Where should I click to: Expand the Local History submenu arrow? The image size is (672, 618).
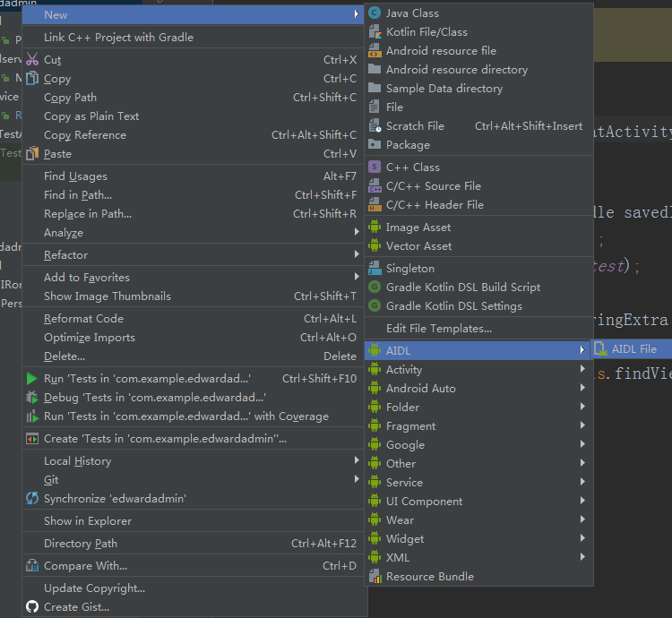tap(357, 460)
